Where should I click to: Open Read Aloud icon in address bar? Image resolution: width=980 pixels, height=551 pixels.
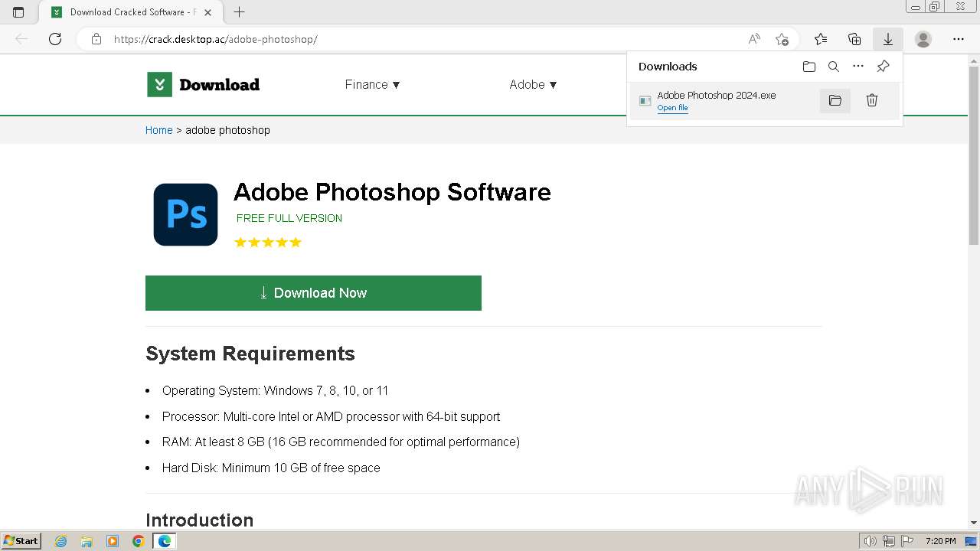pos(754,39)
